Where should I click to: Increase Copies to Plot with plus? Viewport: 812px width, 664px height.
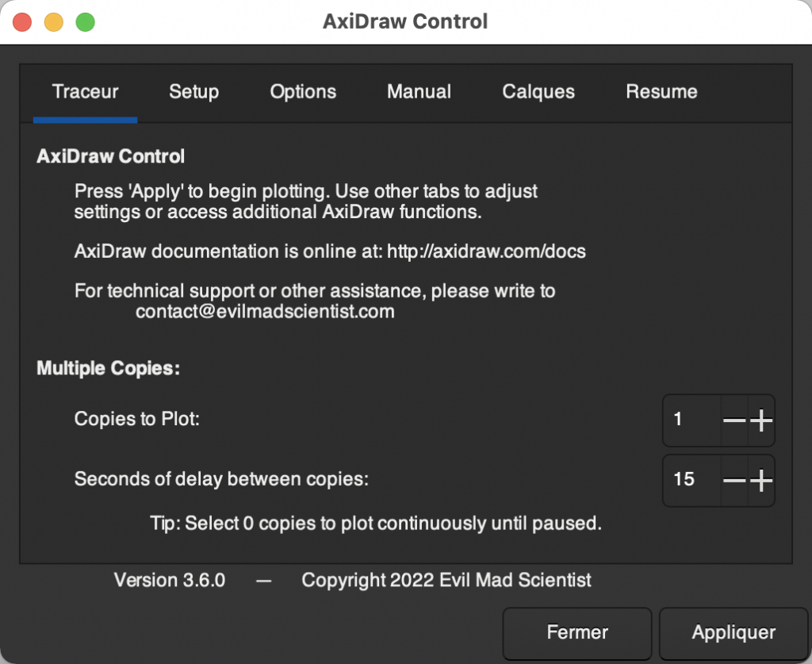click(761, 420)
